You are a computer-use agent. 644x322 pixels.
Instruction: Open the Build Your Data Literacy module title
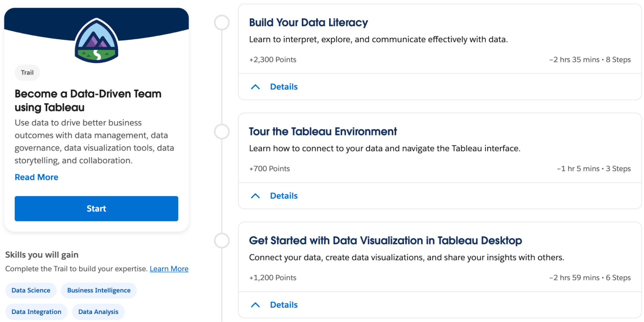[308, 23]
